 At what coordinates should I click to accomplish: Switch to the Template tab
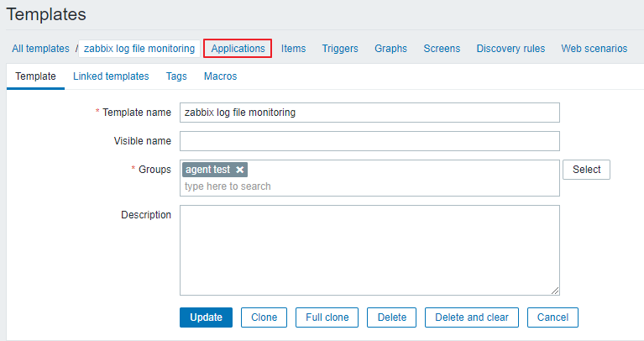pyautogui.click(x=36, y=76)
